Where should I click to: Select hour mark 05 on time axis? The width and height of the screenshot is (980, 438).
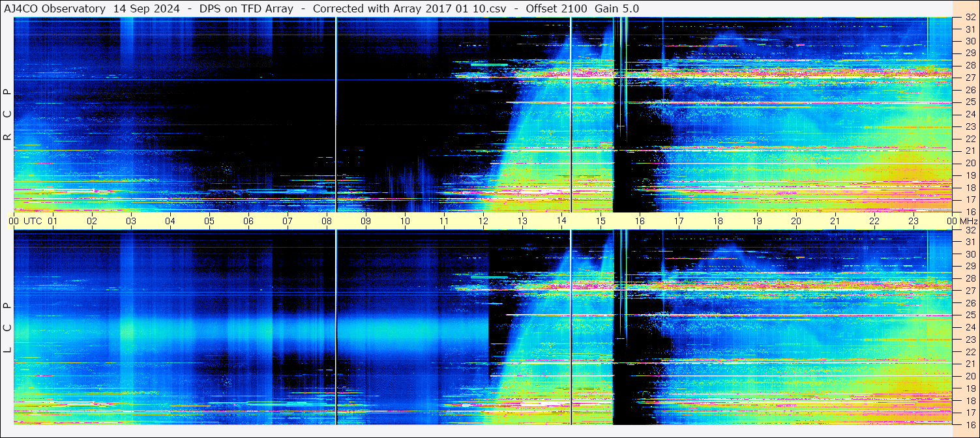click(x=209, y=221)
